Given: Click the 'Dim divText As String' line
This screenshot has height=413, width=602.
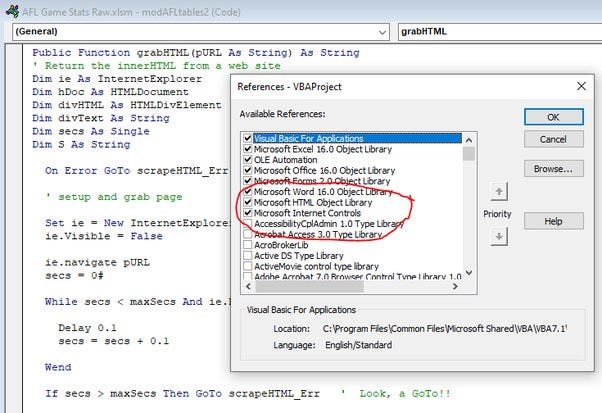Looking at the screenshot, I should 101,118.
